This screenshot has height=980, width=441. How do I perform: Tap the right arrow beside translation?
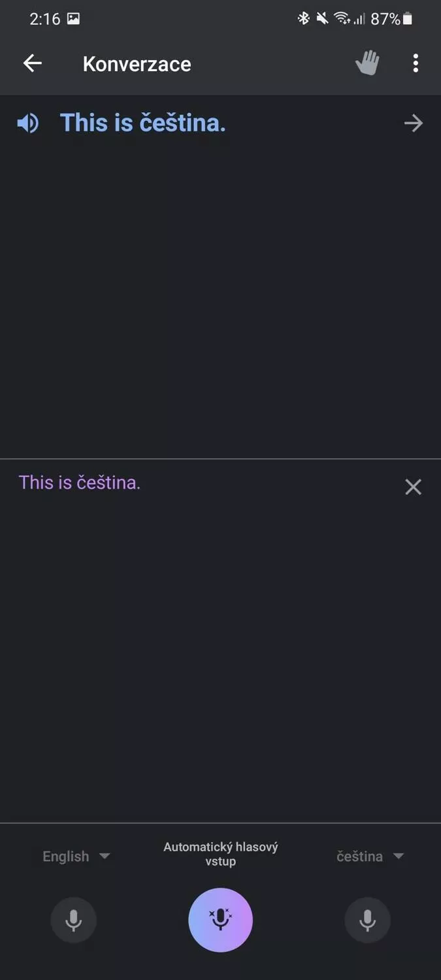point(413,123)
